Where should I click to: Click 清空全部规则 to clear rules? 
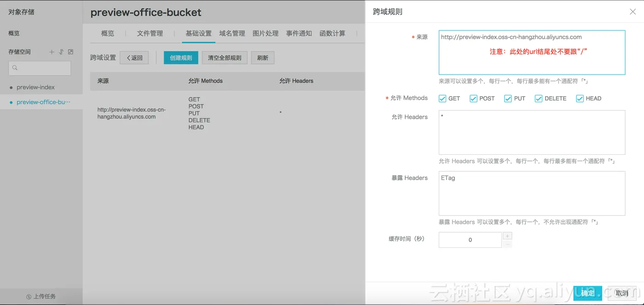coord(225,58)
